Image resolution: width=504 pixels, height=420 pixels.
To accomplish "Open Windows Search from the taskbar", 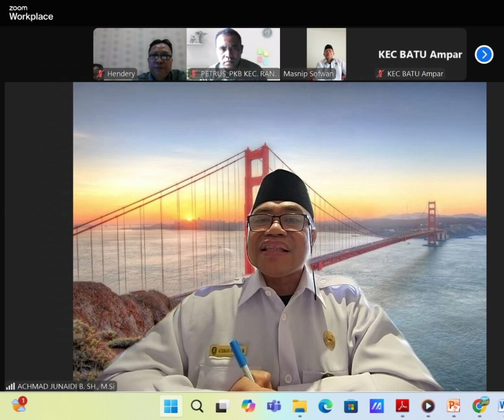I will pyautogui.click(x=197, y=406).
